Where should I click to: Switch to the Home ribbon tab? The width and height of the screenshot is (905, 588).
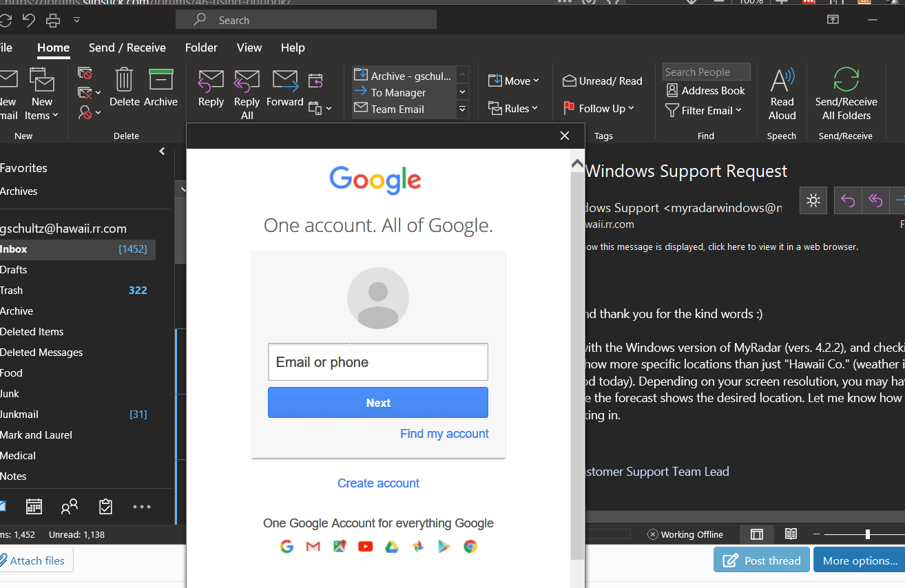click(x=53, y=48)
